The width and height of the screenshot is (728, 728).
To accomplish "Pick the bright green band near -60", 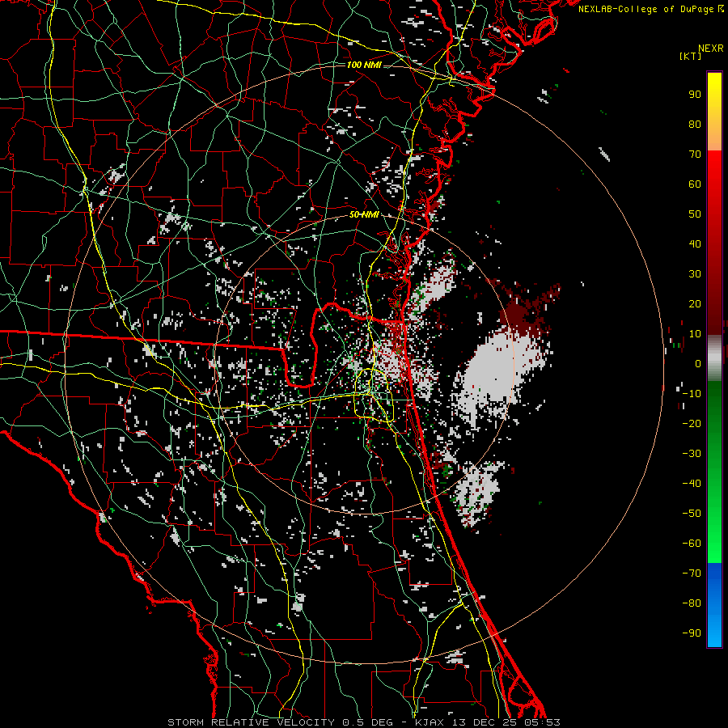I will (x=714, y=545).
